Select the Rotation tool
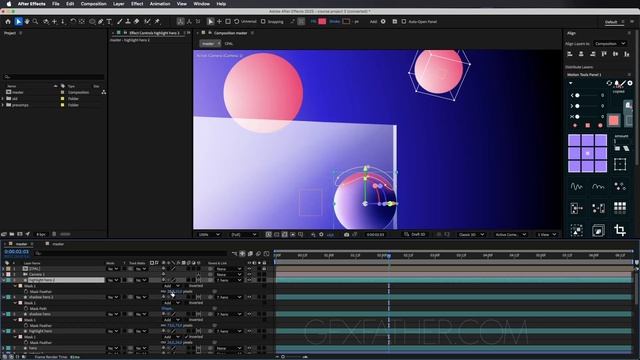The image size is (640, 360). tap(73, 22)
